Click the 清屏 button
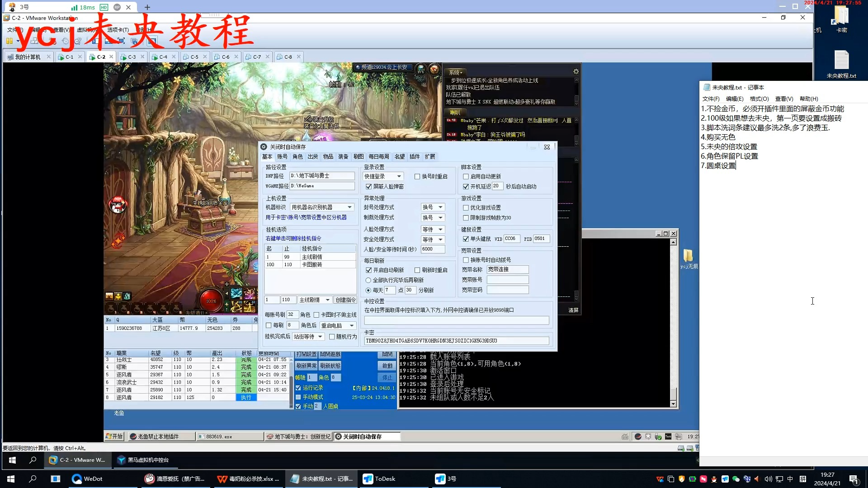 pos(573,310)
